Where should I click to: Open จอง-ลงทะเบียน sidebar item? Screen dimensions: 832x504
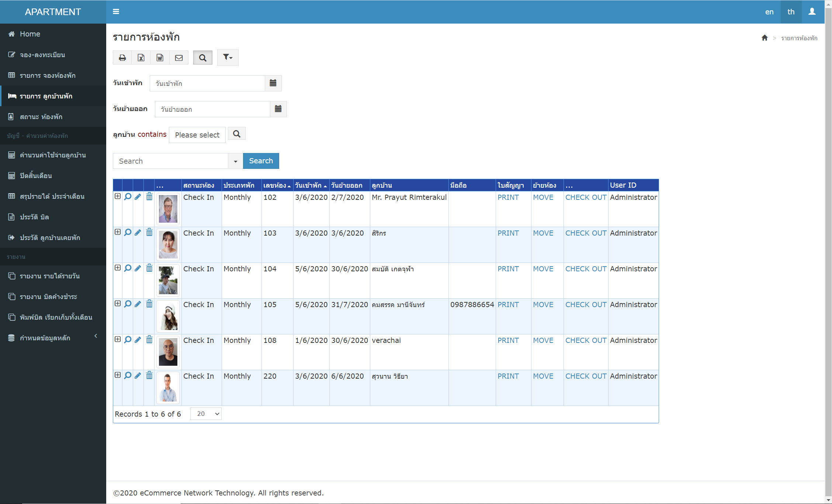click(53, 55)
